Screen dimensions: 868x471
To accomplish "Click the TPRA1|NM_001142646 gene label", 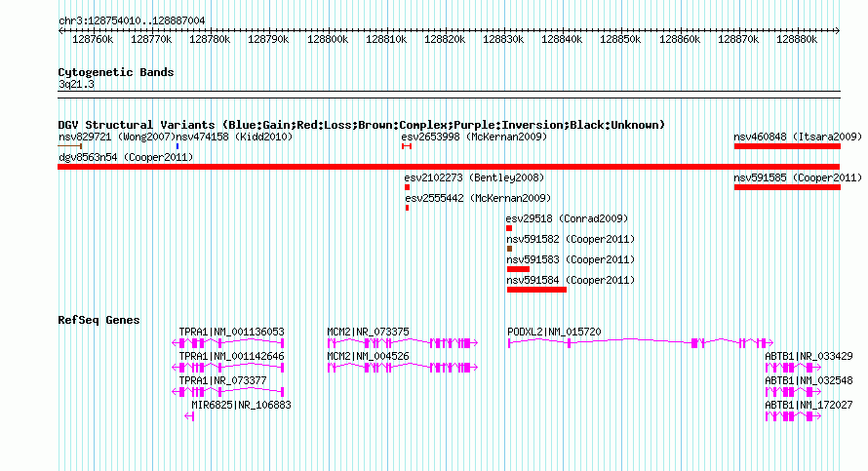I will (x=231, y=356).
